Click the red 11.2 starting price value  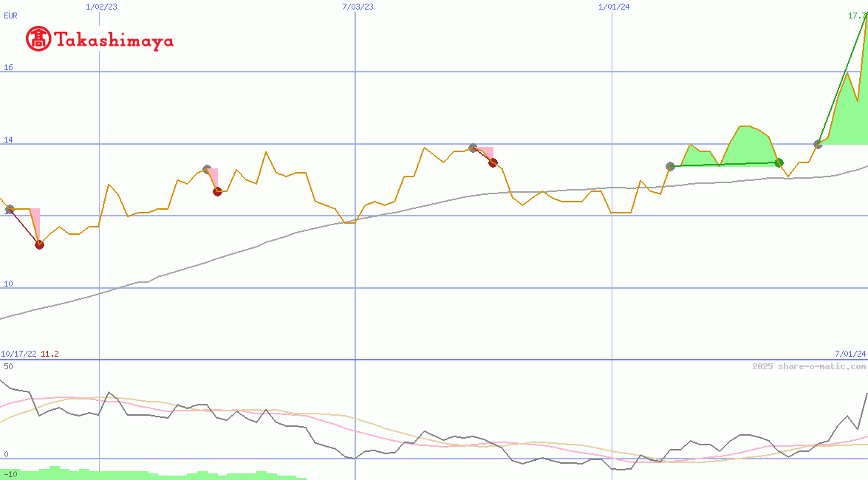pyautogui.click(x=49, y=354)
